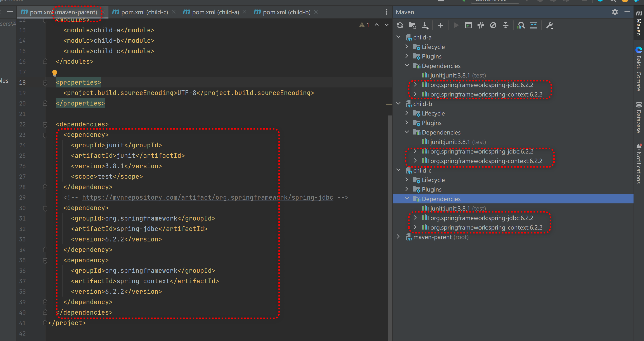Collapse the left tool window via minus icon
The width and height of the screenshot is (644, 341).
(10, 12)
